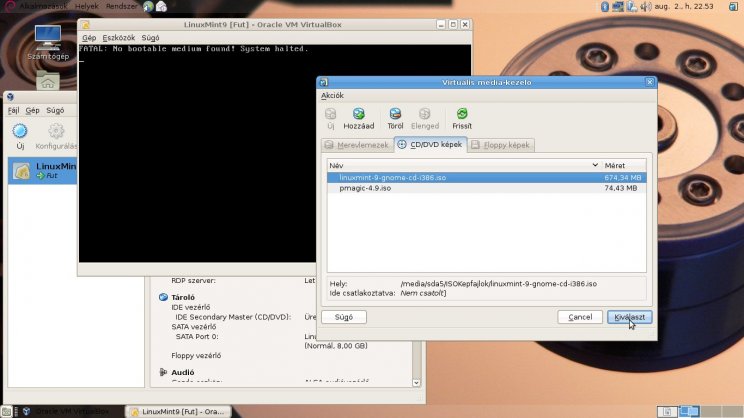
Task: Switch to the second workspace in pager
Action: pos(689,411)
